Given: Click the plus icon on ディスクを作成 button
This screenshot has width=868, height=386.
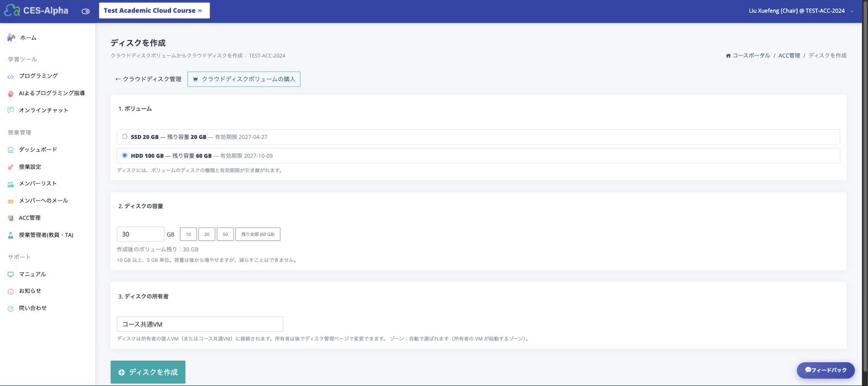Looking at the screenshot, I should click(121, 372).
